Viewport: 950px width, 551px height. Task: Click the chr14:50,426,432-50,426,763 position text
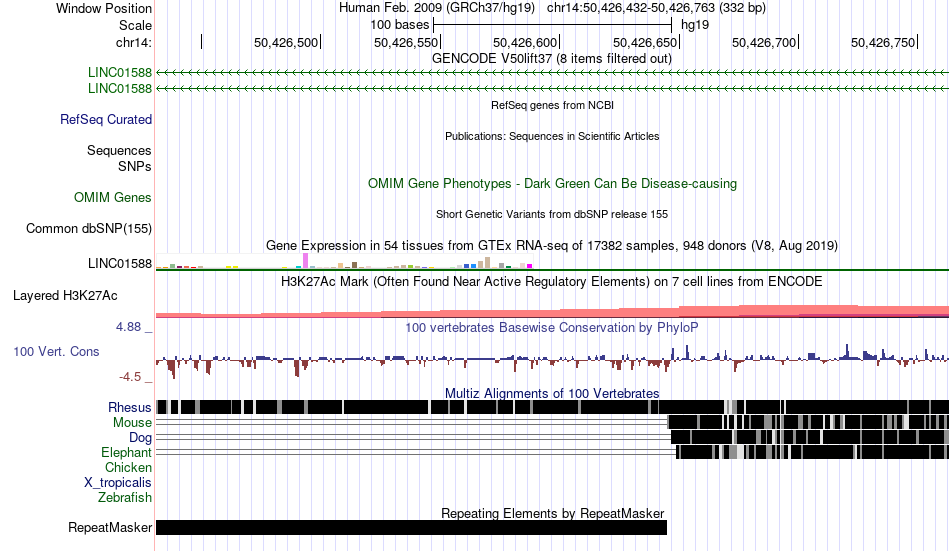click(656, 8)
